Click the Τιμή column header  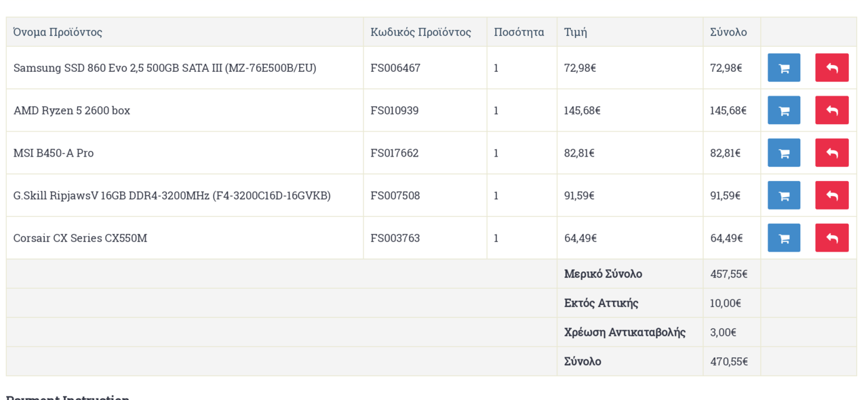(x=576, y=32)
